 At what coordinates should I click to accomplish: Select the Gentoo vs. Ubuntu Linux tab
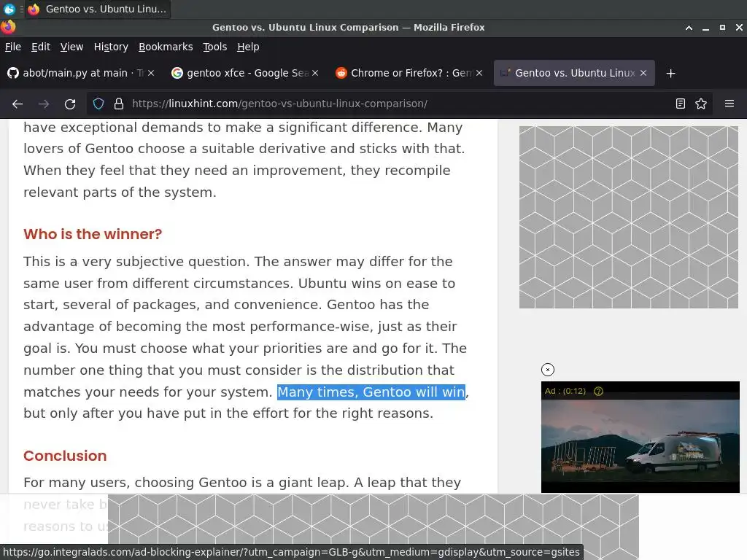coord(574,73)
